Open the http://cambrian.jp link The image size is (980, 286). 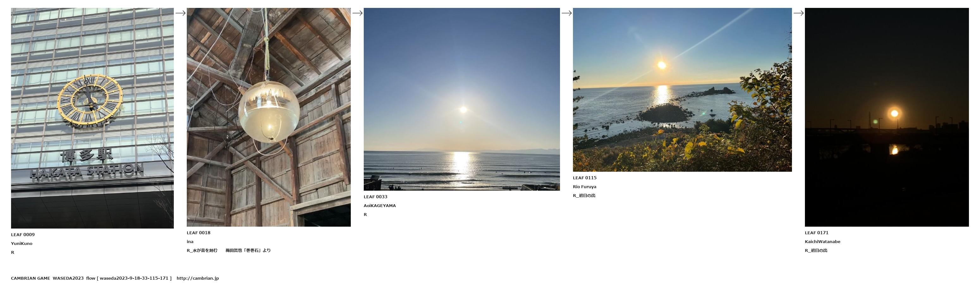pos(198,278)
